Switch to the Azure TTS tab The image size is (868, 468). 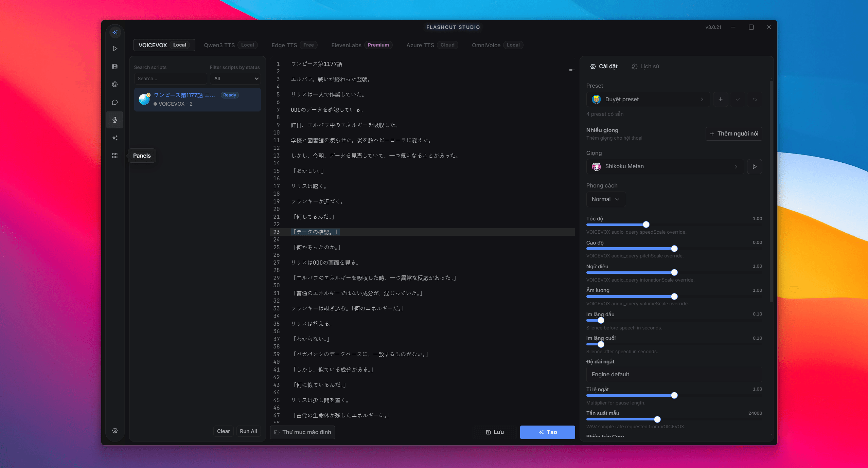pyautogui.click(x=432, y=45)
